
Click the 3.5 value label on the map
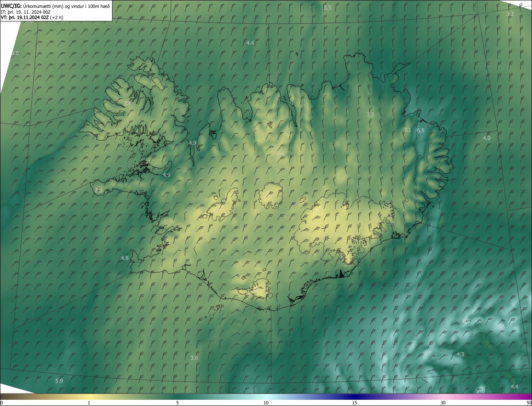point(328,8)
